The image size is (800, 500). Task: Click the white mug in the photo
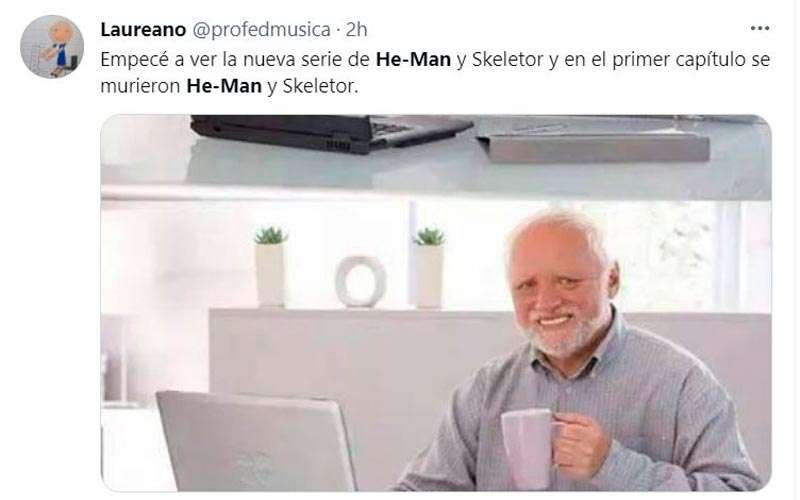click(x=529, y=448)
